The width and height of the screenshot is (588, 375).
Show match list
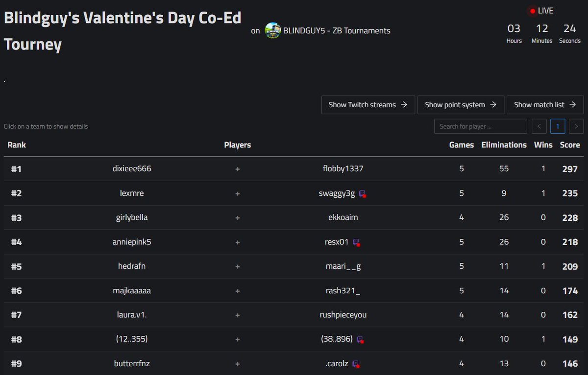click(545, 105)
